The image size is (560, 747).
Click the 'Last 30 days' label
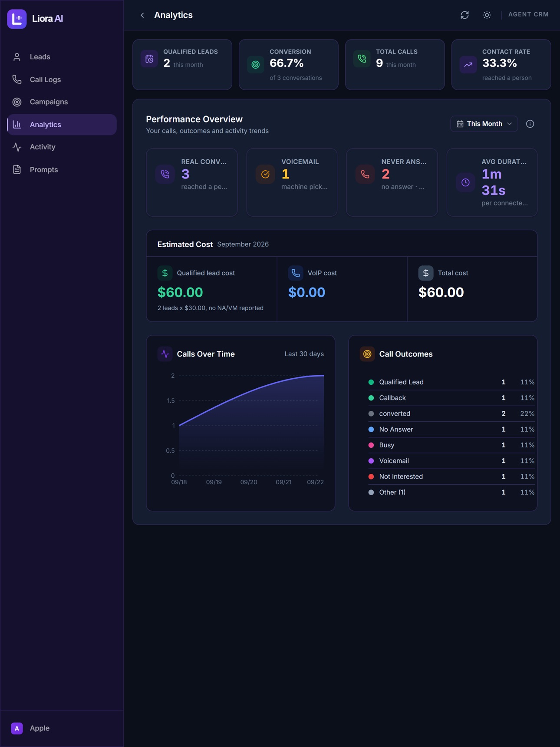coord(304,354)
